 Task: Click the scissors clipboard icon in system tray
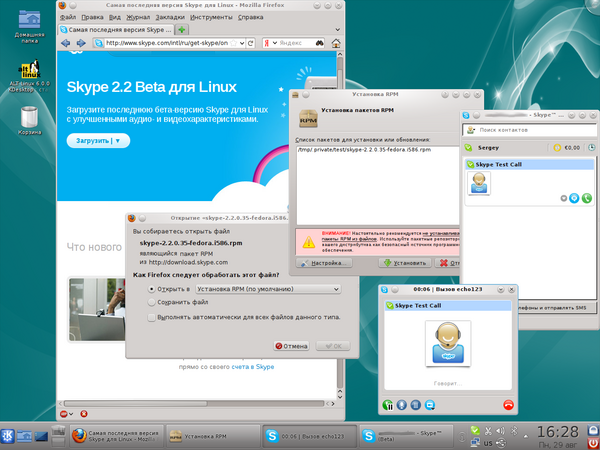click(x=488, y=431)
